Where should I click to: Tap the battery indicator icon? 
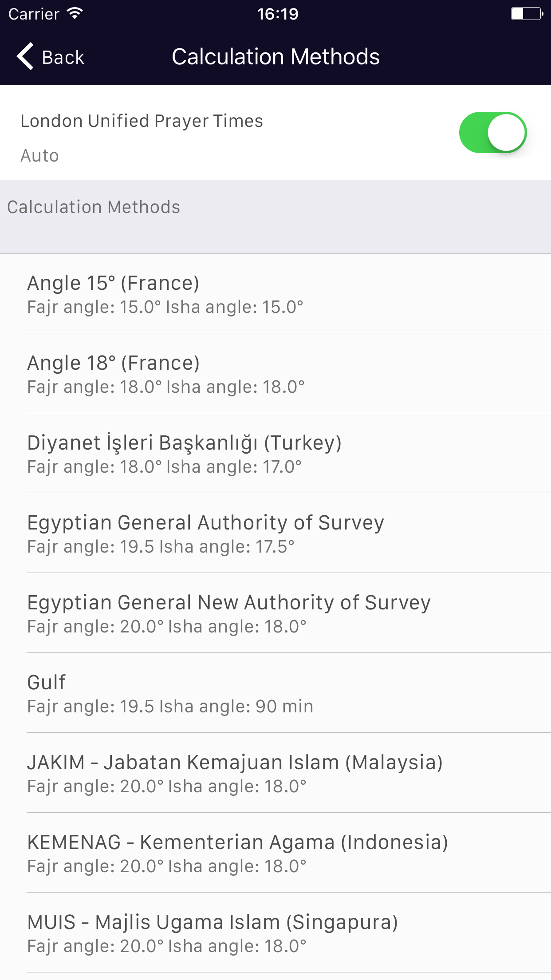pyautogui.click(x=527, y=14)
